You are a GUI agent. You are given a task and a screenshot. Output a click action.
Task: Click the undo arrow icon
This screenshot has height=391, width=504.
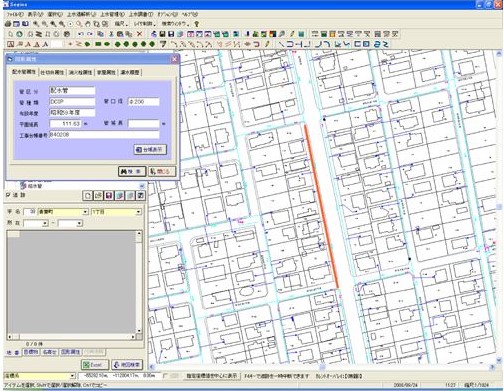point(81,34)
